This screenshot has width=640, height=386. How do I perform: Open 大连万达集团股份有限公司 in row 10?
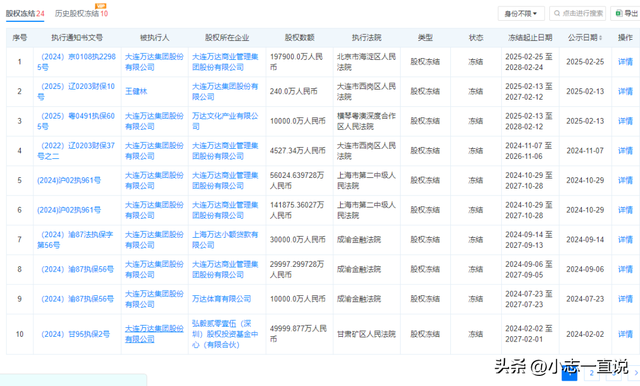[x=154, y=334]
